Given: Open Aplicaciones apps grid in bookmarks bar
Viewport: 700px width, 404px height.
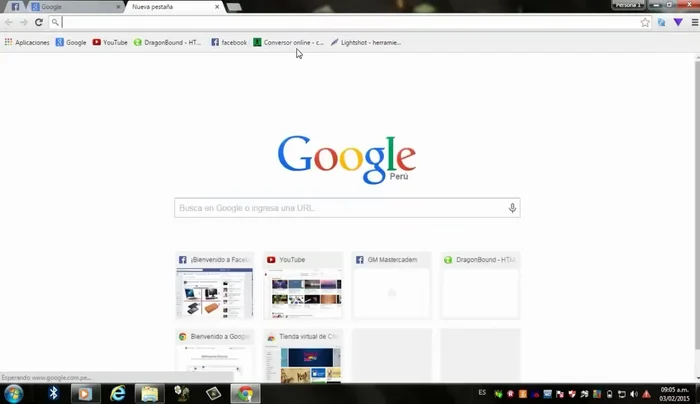Looking at the screenshot, I should coord(27,42).
